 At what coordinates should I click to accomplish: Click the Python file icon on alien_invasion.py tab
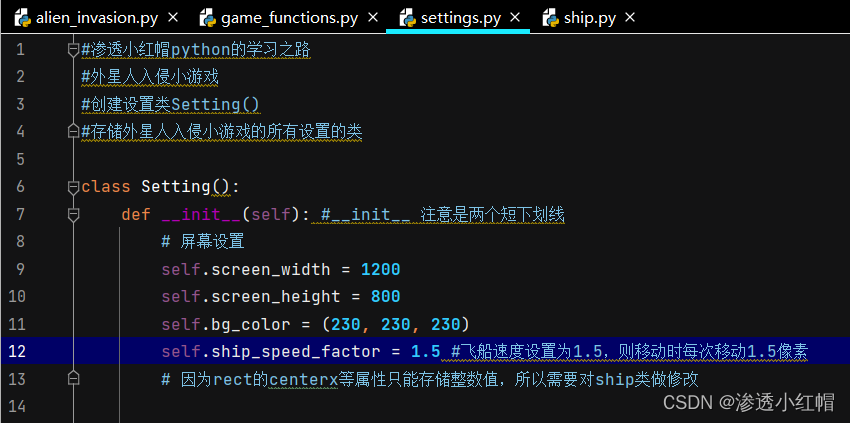pos(23,18)
